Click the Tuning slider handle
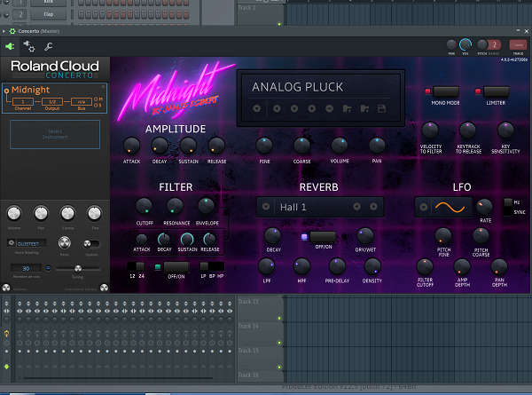This screenshot has width=532, height=395. pyautogui.click(x=78, y=269)
